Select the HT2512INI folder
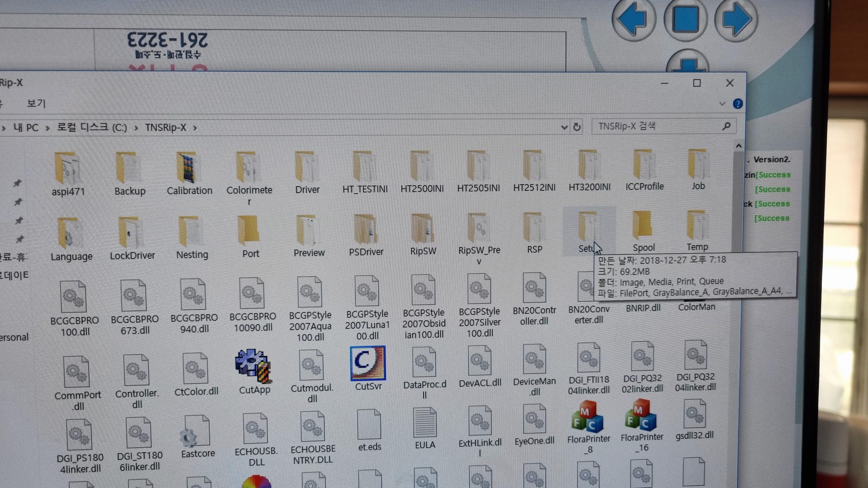The image size is (868, 488). pyautogui.click(x=534, y=171)
